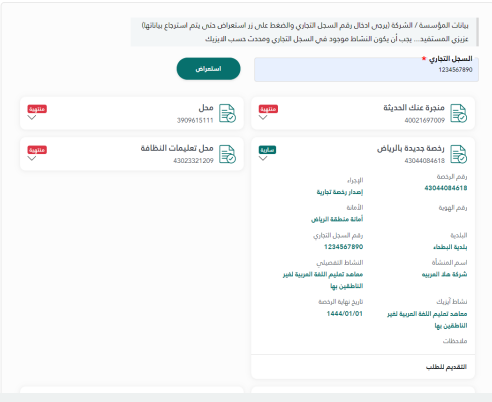Click بلدية البطحاء value
This screenshot has width=492, height=402.
pyautogui.click(x=450, y=247)
